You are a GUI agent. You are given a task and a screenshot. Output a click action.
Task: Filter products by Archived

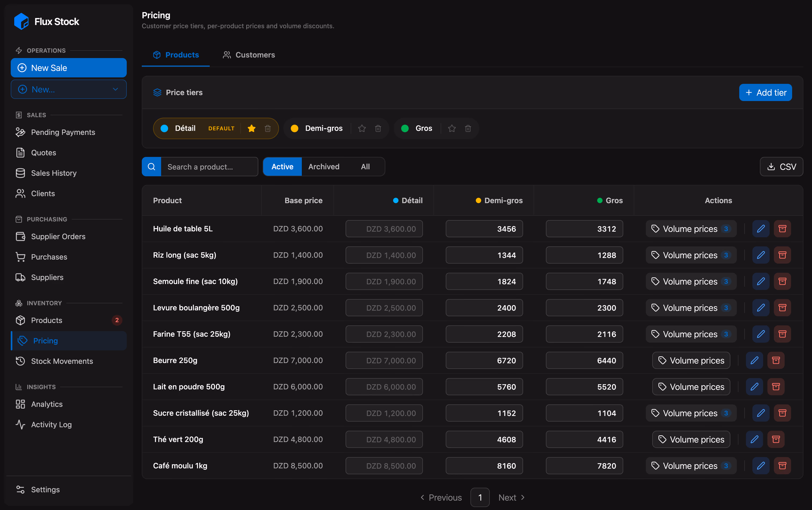coord(324,167)
